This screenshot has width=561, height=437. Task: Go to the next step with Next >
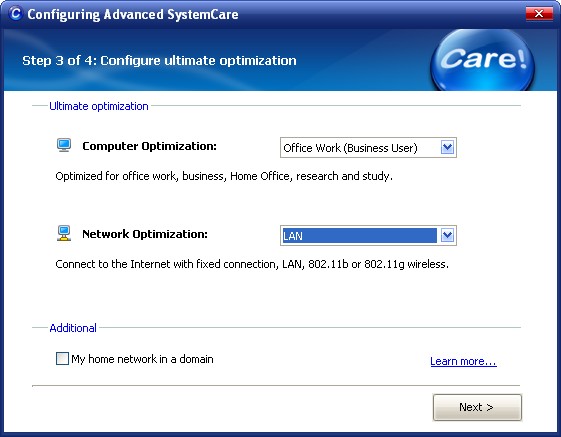pos(477,407)
